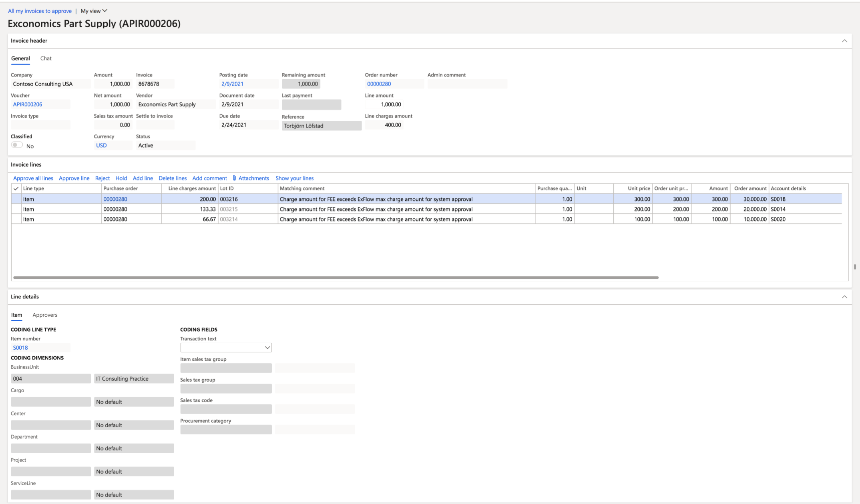
Task: Open the Approvers tab
Action: [45, 315]
